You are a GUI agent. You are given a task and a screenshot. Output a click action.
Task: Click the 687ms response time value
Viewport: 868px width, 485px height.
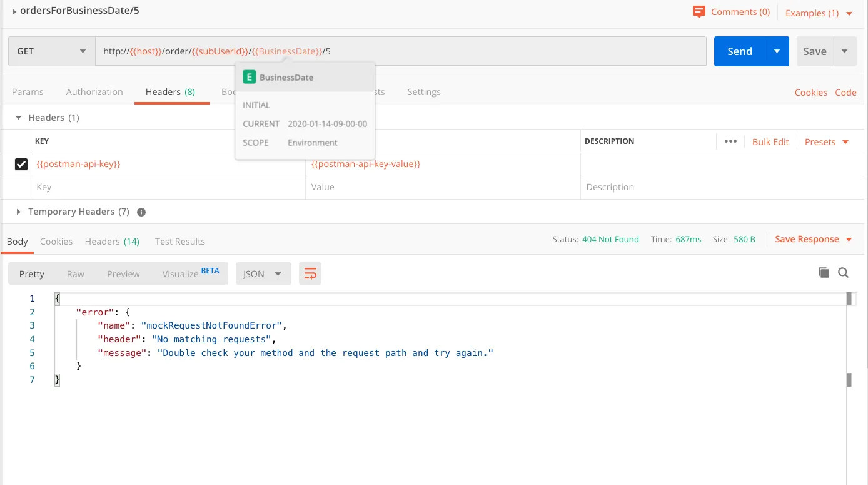coord(689,240)
